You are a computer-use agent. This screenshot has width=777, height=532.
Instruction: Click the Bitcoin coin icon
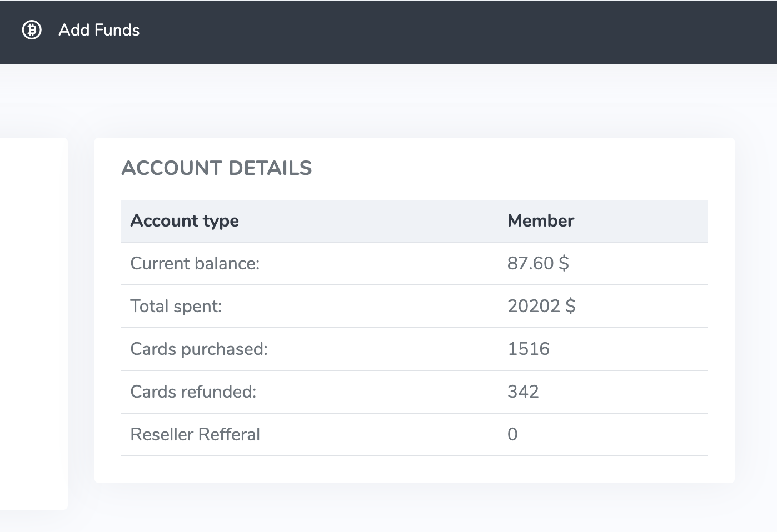(32, 30)
